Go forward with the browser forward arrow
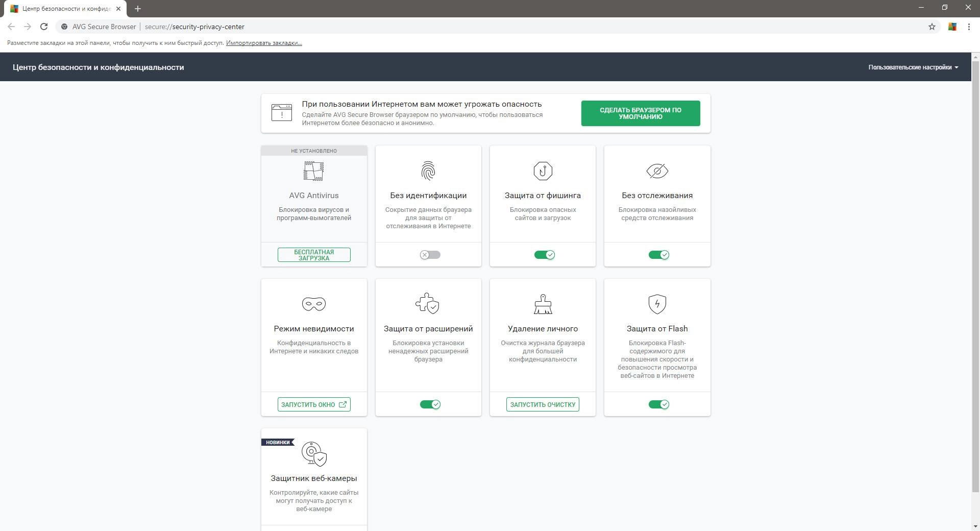The image size is (980, 531). pyautogui.click(x=28, y=27)
